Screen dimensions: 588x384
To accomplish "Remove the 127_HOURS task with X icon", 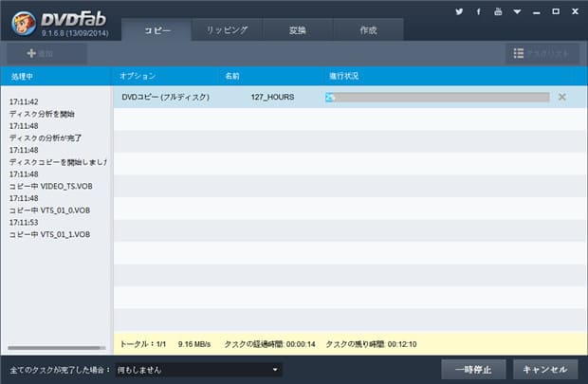I will point(562,97).
